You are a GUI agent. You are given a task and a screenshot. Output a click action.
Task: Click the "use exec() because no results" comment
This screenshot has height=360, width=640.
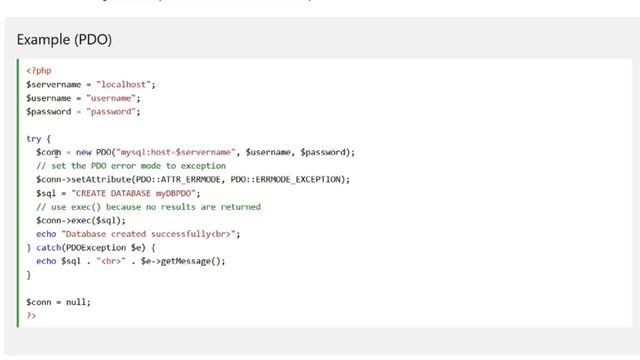148,207
